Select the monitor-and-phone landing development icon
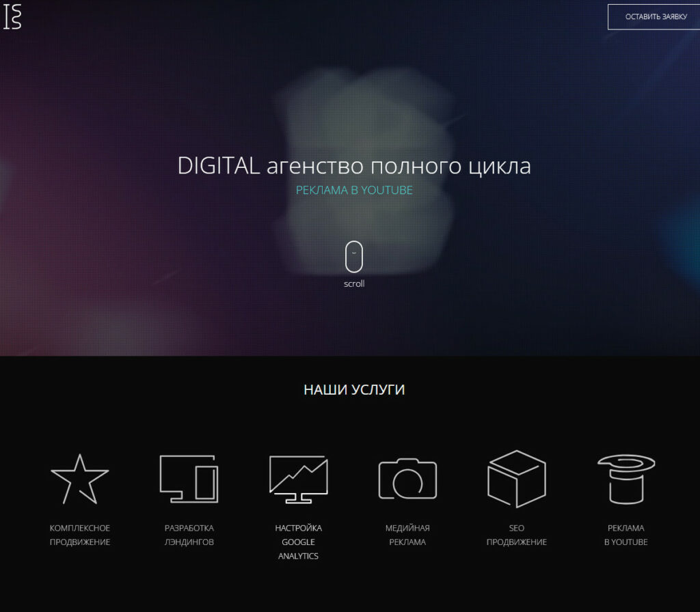Screen dimensions: 700x612 pyautogui.click(x=189, y=479)
